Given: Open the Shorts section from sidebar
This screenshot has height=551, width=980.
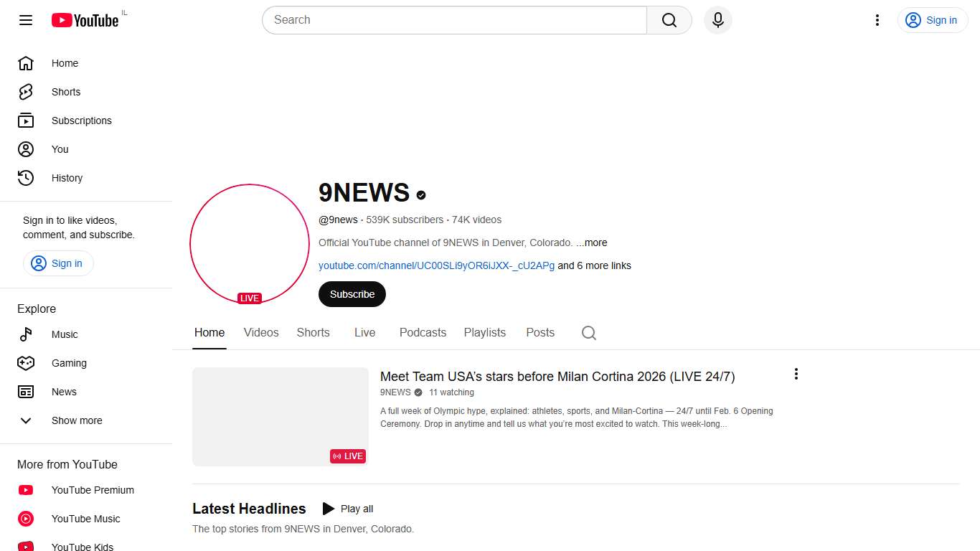Looking at the screenshot, I should [x=65, y=92].
